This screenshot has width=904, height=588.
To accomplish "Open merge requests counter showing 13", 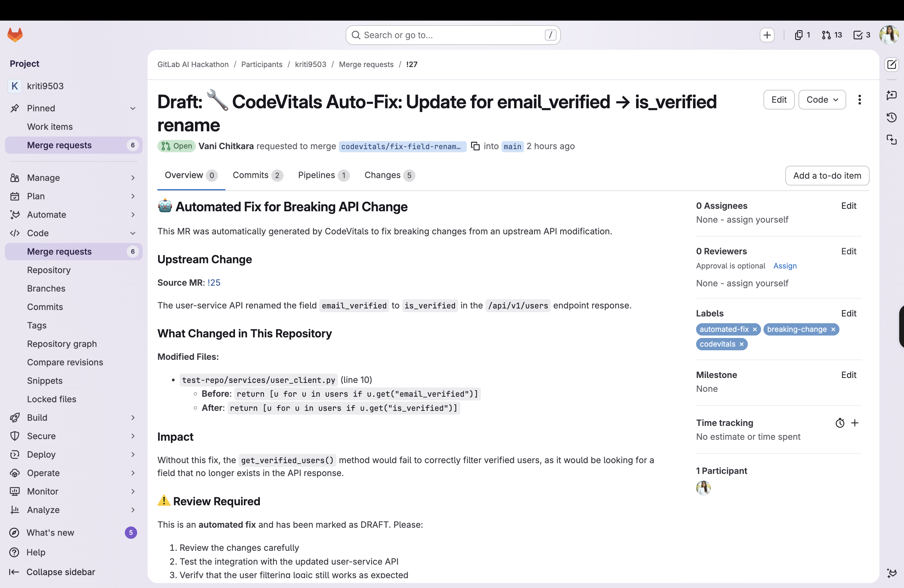I will click(831, 35).
